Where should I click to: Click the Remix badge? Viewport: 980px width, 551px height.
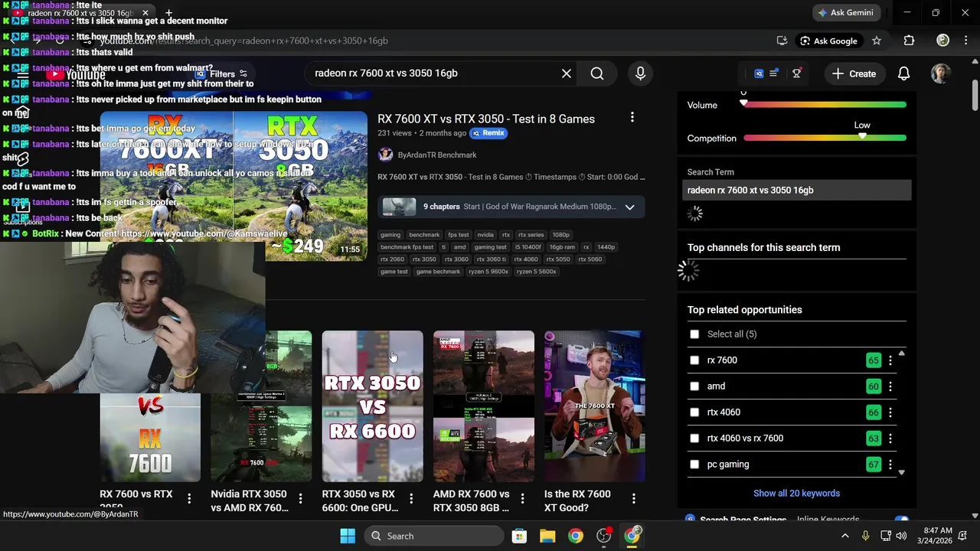pyautogui.click(x=488, y=132)
